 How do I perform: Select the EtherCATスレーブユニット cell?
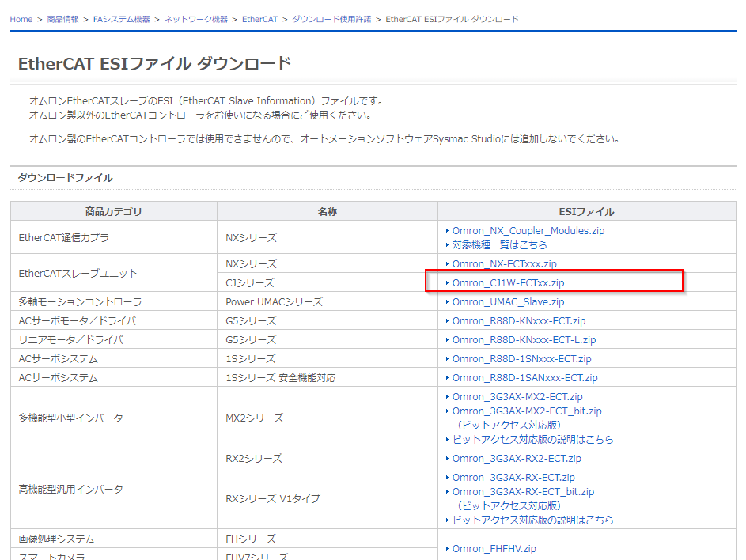(x=114, y=273)
